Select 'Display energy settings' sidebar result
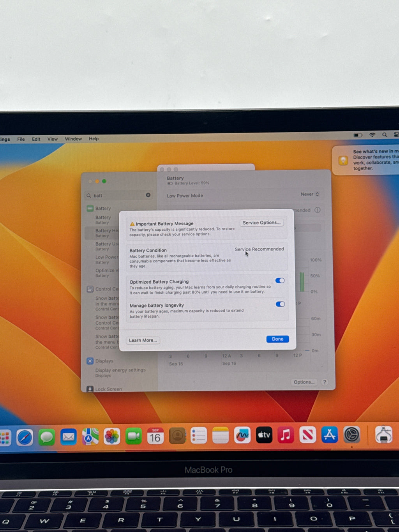 coord(120,373)
